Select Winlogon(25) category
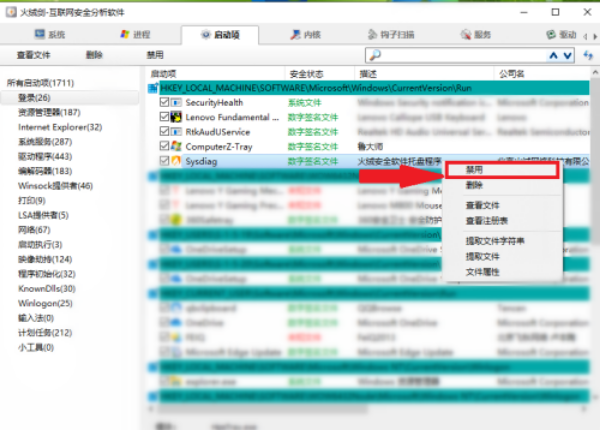Viewport: 601px width, 433px height. tap(45, 303)
